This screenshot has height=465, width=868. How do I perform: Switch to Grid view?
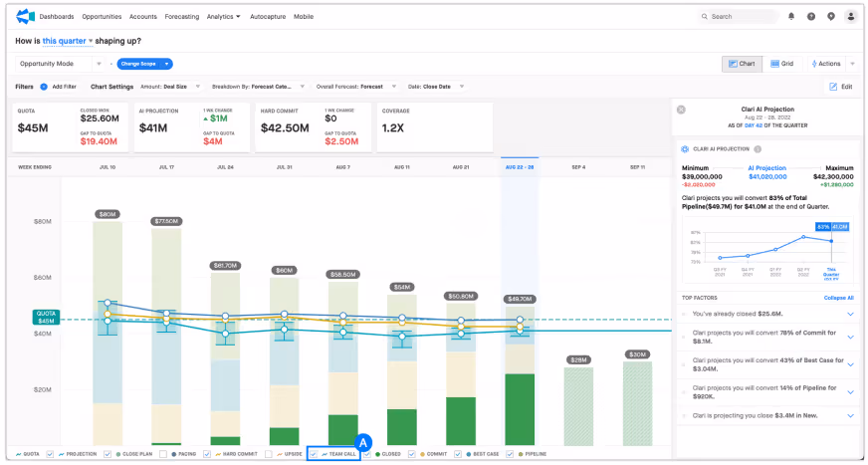click(x=782, y=64)
